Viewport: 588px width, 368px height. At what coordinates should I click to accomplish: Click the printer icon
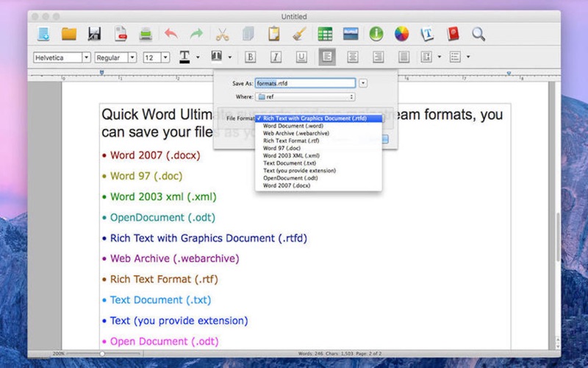(x=146, y=34)
